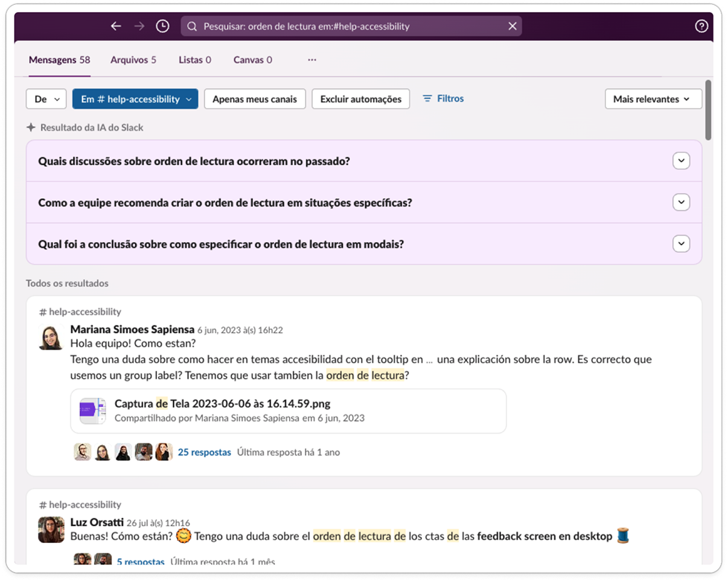728x581 pixels.
Task: Switch to the Canvas 0 tab
Action: click(253, 60)
